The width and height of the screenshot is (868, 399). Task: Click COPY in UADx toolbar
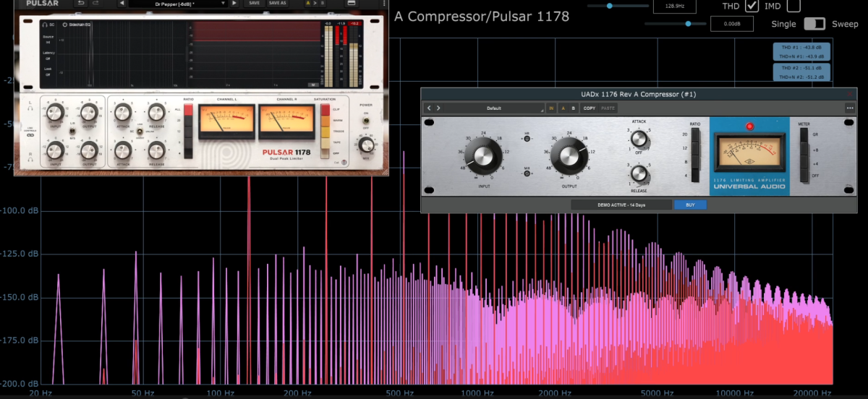tap(590, 108)
